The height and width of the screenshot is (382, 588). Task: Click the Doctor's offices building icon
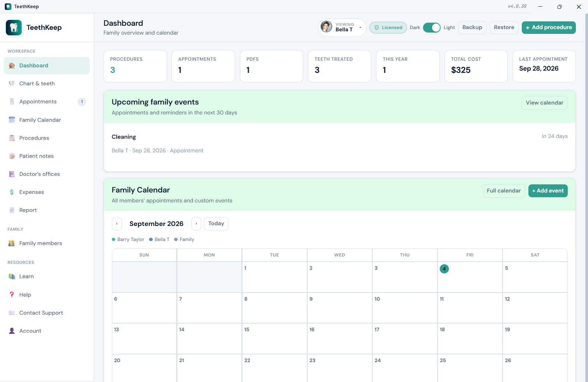pyautogui.click(x=12, y=174)
